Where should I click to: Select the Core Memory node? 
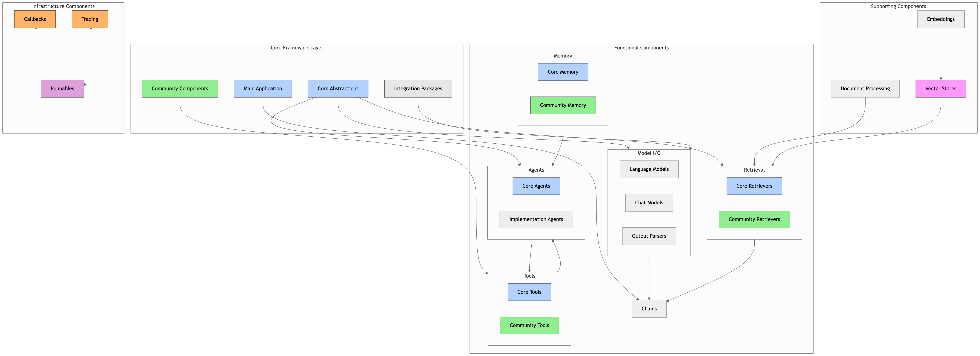pos(563,72)
